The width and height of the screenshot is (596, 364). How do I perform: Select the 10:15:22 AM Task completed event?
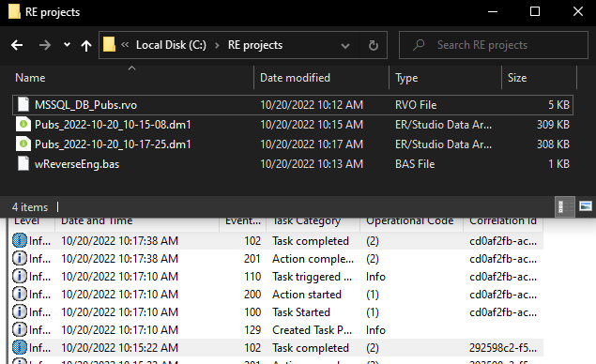(x=278, y=348)
